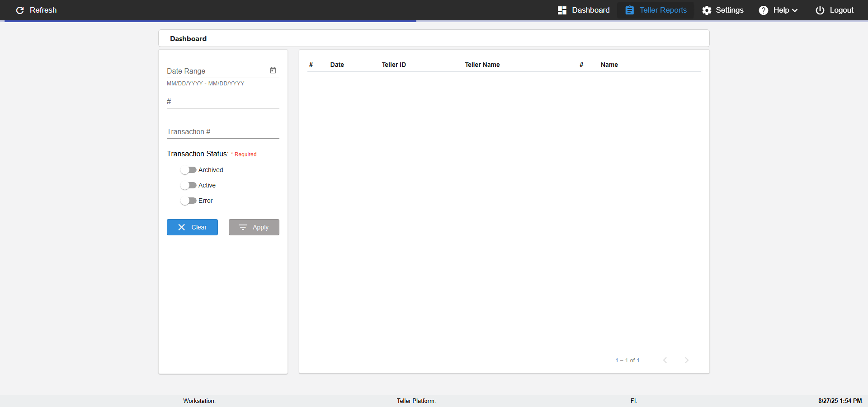
Task: Click the Date column header
Action: click(337, 65)
